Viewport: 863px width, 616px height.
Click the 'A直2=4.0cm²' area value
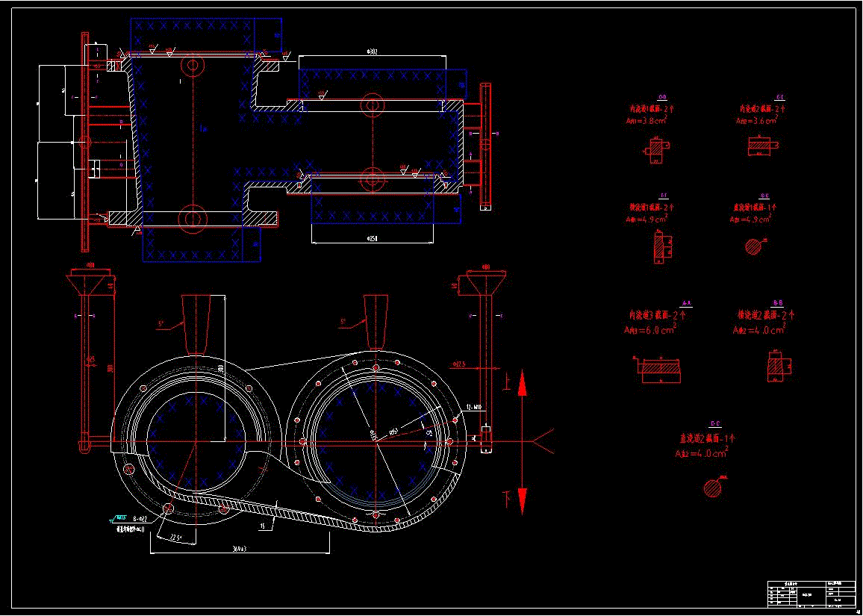tap(702, 453)
